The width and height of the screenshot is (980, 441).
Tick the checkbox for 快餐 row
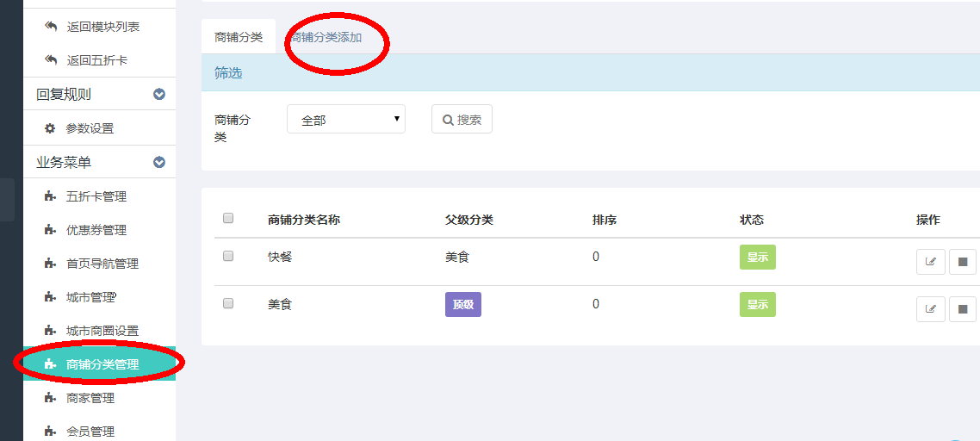click(228, 257)
